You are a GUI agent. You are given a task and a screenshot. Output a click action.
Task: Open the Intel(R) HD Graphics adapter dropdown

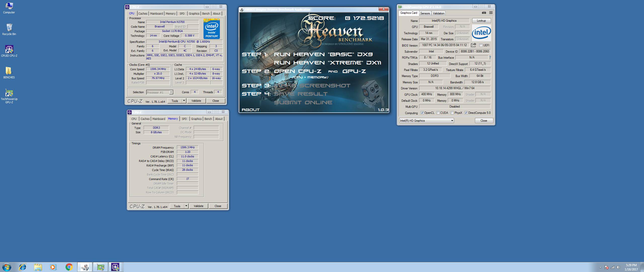[x=426, y=121]
